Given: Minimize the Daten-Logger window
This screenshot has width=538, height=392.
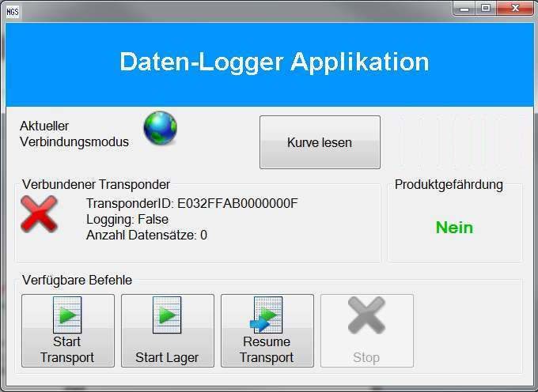Looking at the screenshot, I should (464, 9).
